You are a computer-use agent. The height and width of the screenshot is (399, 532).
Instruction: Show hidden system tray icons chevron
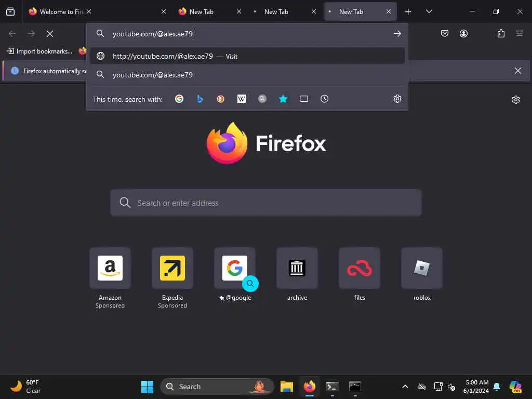pyautogui.click(x=405, y=387)
